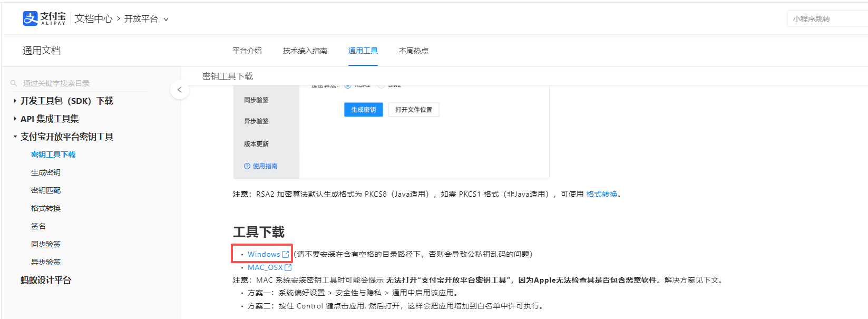Select 密钥匹配 in the sidebar

tap(46, 190)
